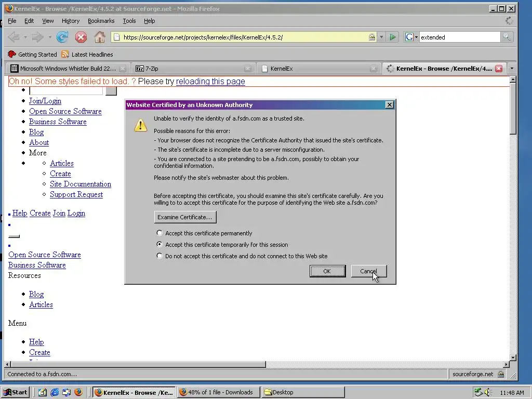532x399 pixels.
Task: Close the certificate dialog with the X
Action: (x=390, y=105)
